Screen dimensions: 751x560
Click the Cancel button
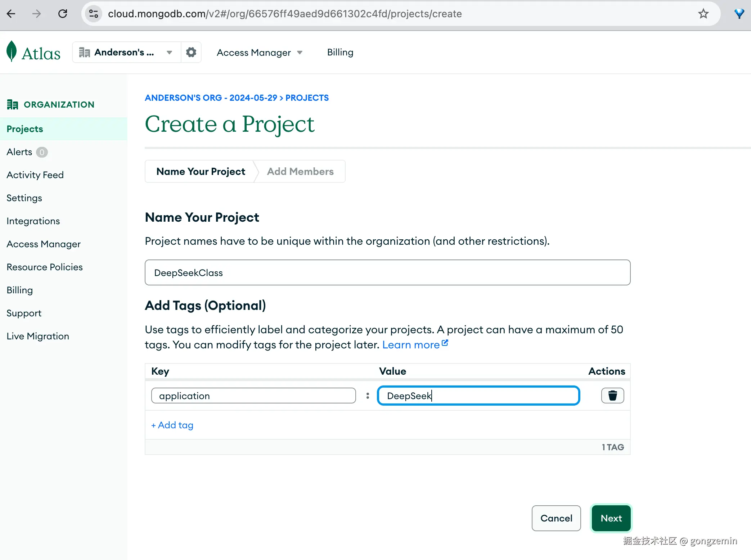(556, 518)
